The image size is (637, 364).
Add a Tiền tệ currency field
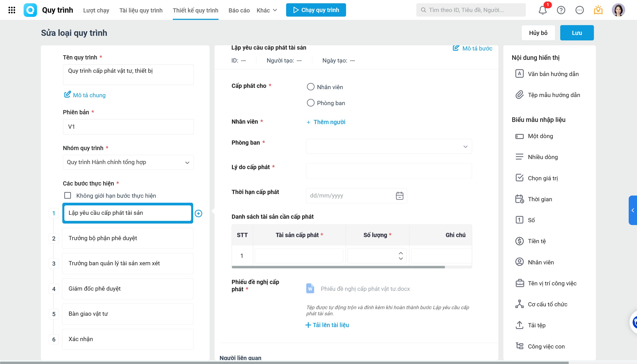click(530, 241)
